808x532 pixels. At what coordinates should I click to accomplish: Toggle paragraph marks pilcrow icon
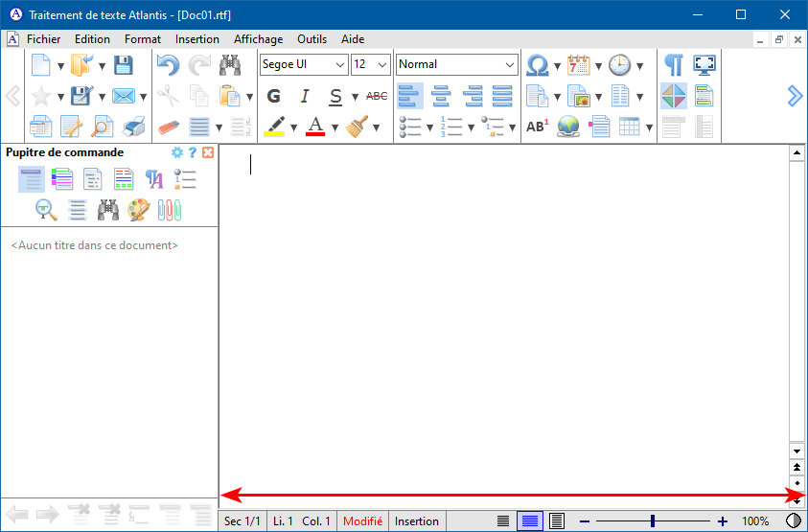(x=674, y=65)
